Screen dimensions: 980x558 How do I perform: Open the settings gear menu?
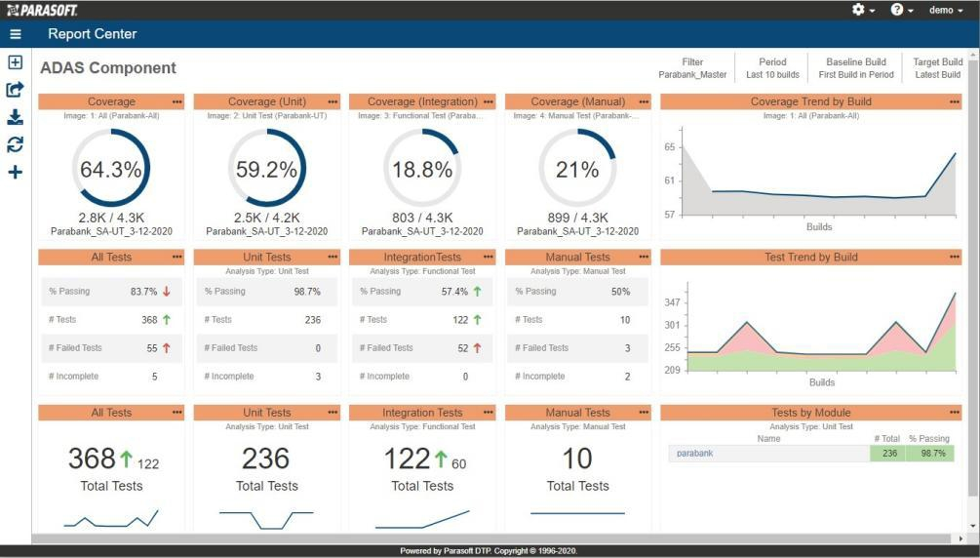(x=863, y=10)
